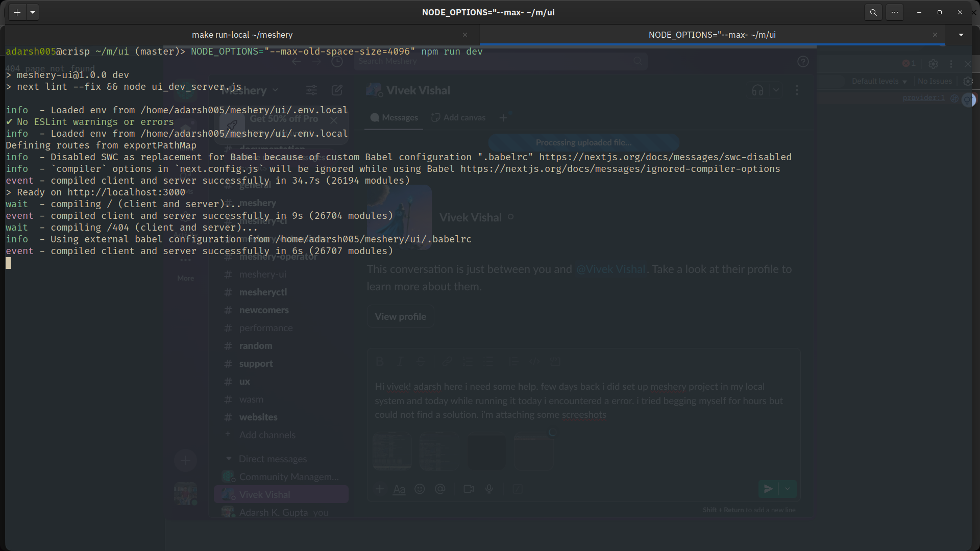The image size is (980, 551).
Task: Toggle italic formatting in Slack composer
Action: pos(400,362)
